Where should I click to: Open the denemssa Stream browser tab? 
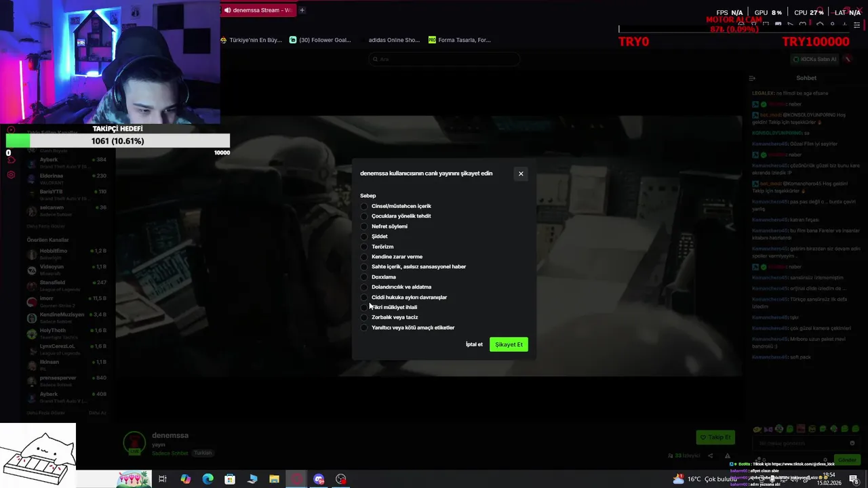[x=258, y=10]
